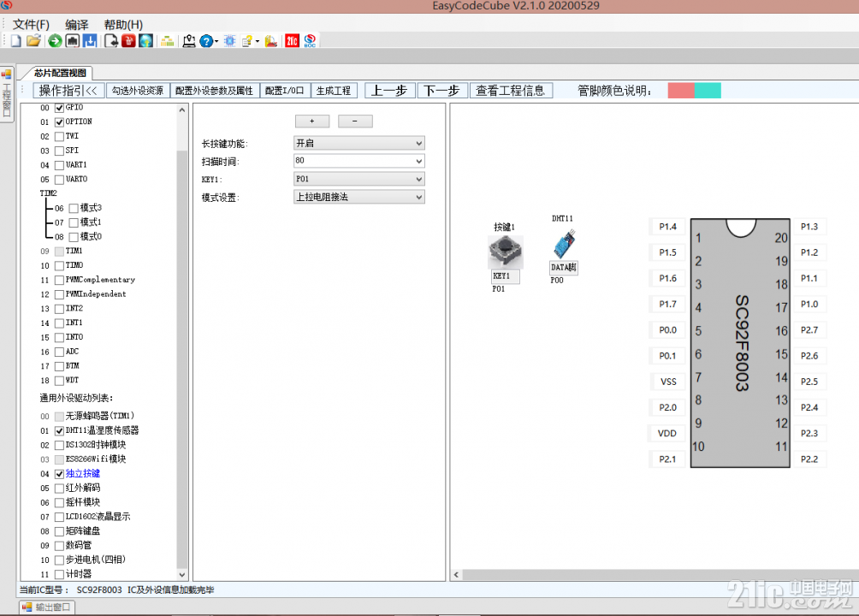Viewport: 859px width, 616px height.
Task: Click the sidebar project window icon
Action: click(x=7, y=74)
